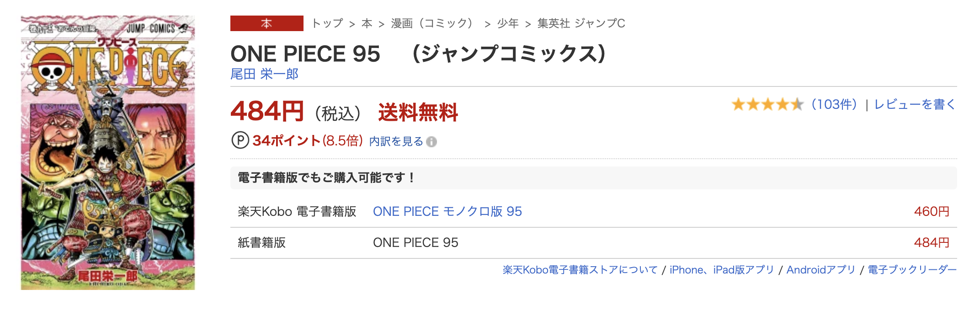Open 集英社 ジャンプC breadcrumb link
Screen dimensions: 980x322
tap(581, 23)
